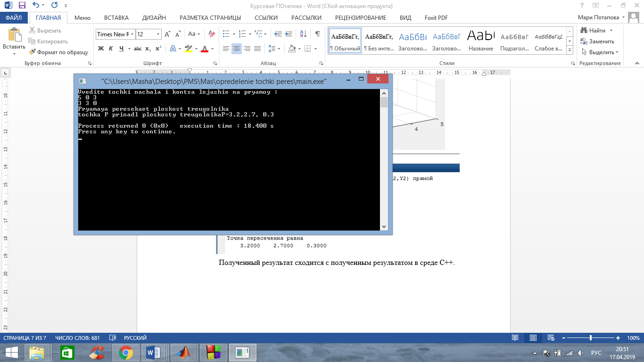
Task: Collapse the ribbon with the arrow
Action: coord(637,63)
